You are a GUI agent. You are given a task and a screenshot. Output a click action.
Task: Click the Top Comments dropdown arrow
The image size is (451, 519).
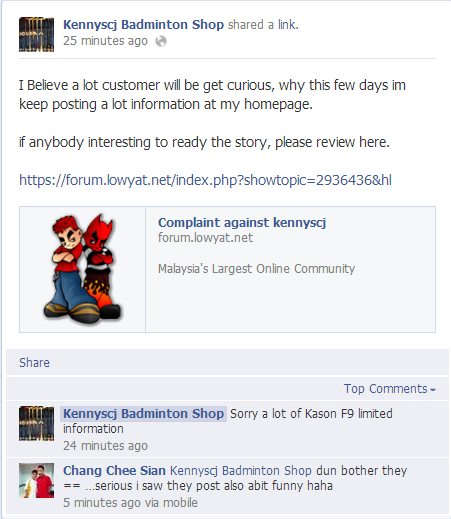pyautogui.click(x=433, y=390)
